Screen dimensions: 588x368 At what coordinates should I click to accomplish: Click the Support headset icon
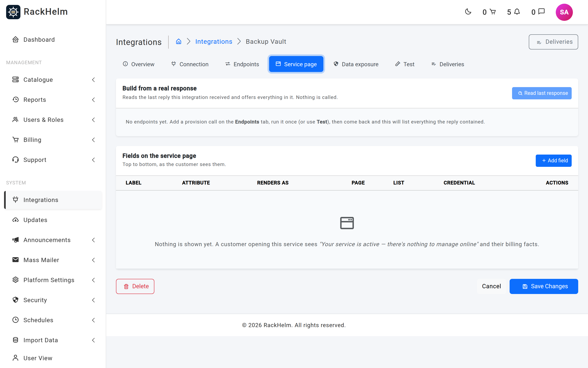click(x=16, y=160)
